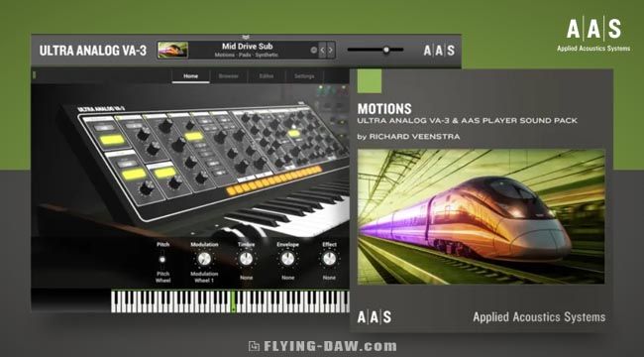Click the next preset arrow
644x357 pixels.
[x=331, y=51]
